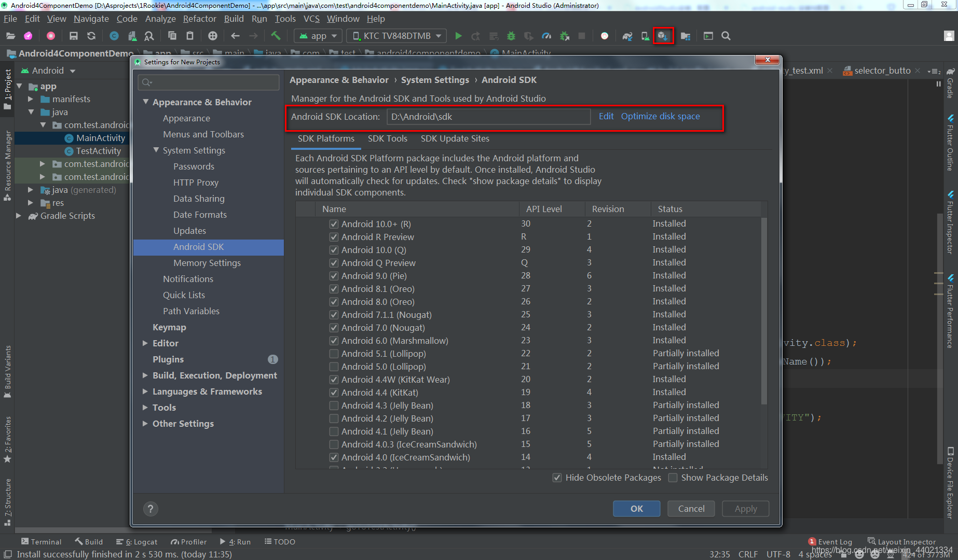Check Android 5.1 (Lollipop) platform

tap(334, 354)
